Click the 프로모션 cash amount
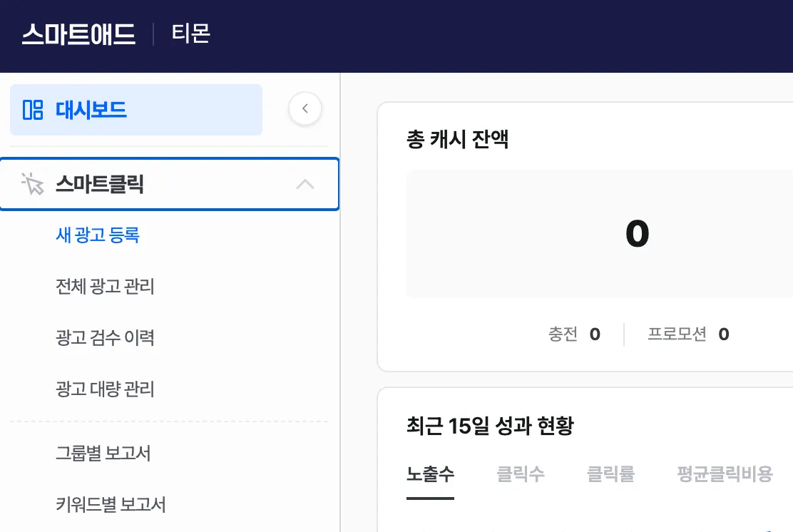Viewport: 793px width, 532px height. tap(723, 334)
